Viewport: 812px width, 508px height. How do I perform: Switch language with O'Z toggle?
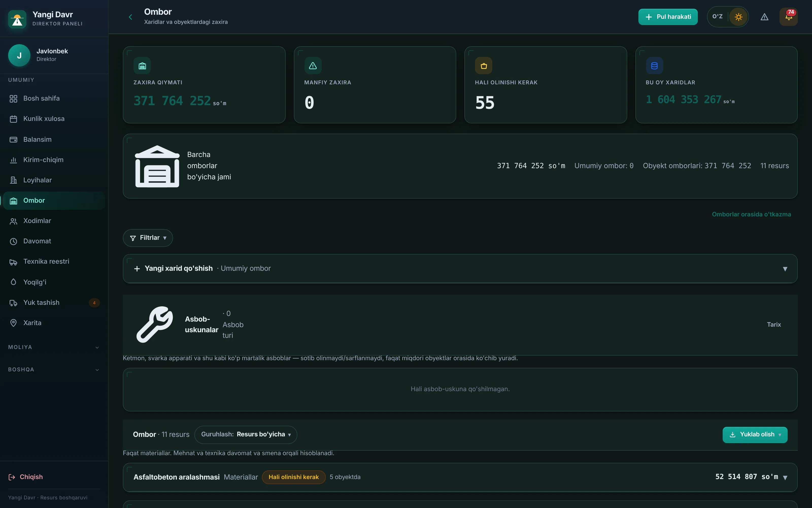click(717, 17)
